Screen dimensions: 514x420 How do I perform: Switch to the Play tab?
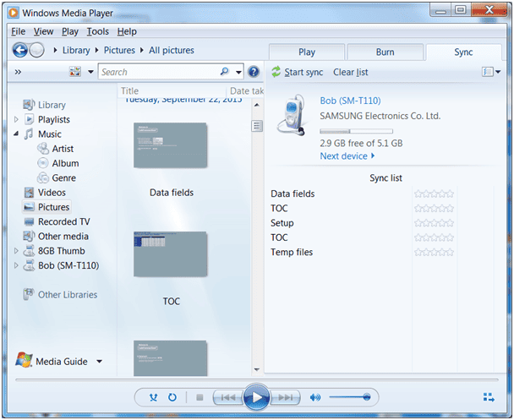tap(307, 52)
